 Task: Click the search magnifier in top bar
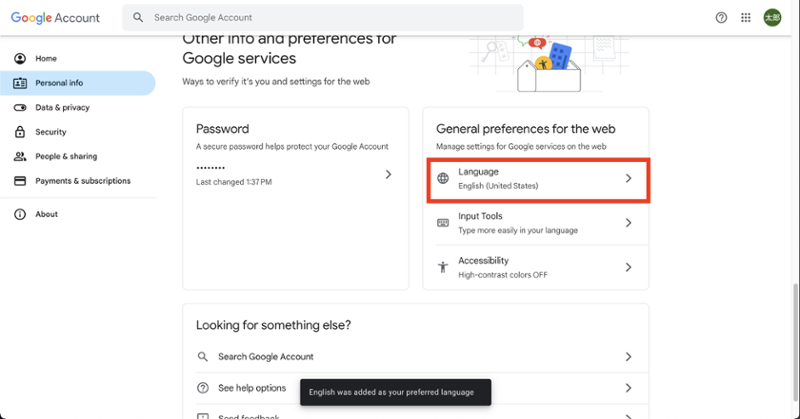tap(138, 17)
